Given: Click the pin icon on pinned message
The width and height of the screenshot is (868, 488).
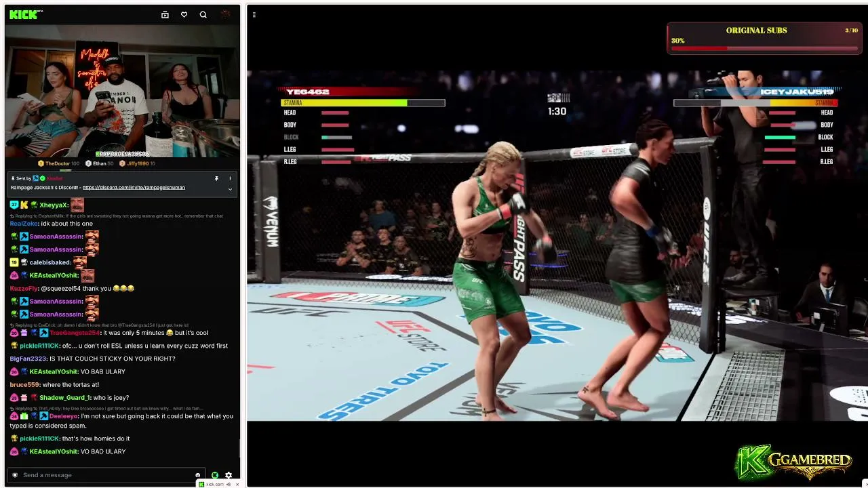Looking at the screenshot, I should tap(216, 178).
